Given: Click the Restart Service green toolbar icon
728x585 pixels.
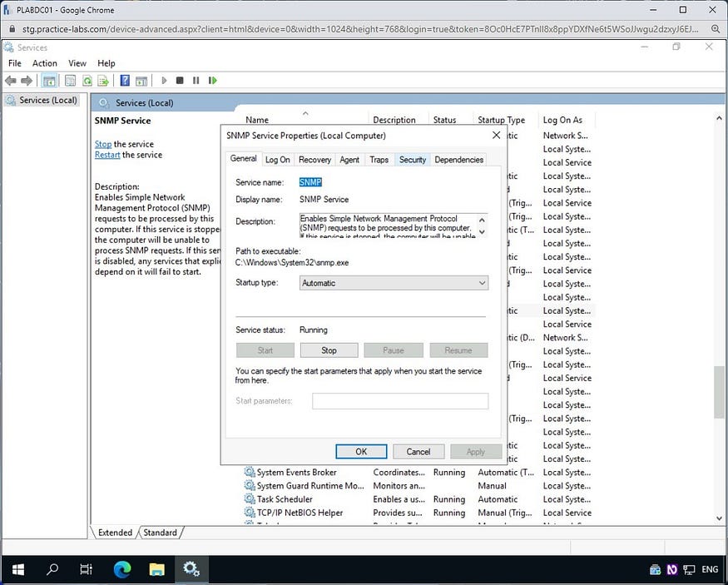Looking at the screenshot, I should 213,81.
